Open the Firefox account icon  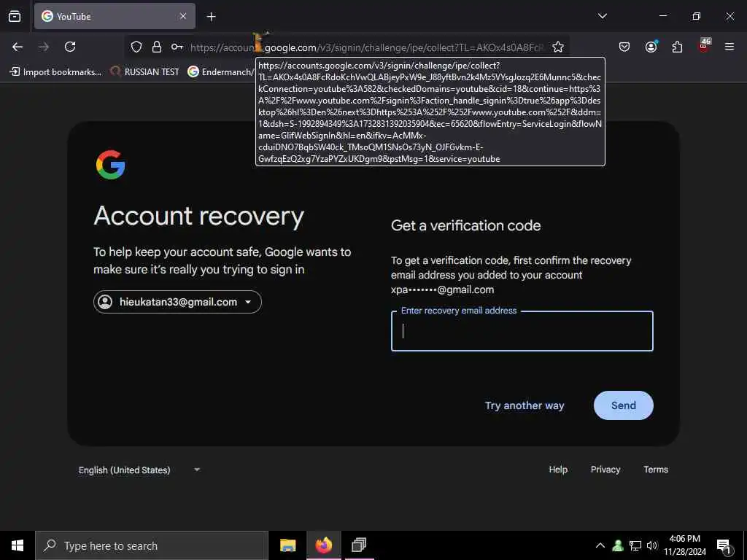click(x=651, y=47)
